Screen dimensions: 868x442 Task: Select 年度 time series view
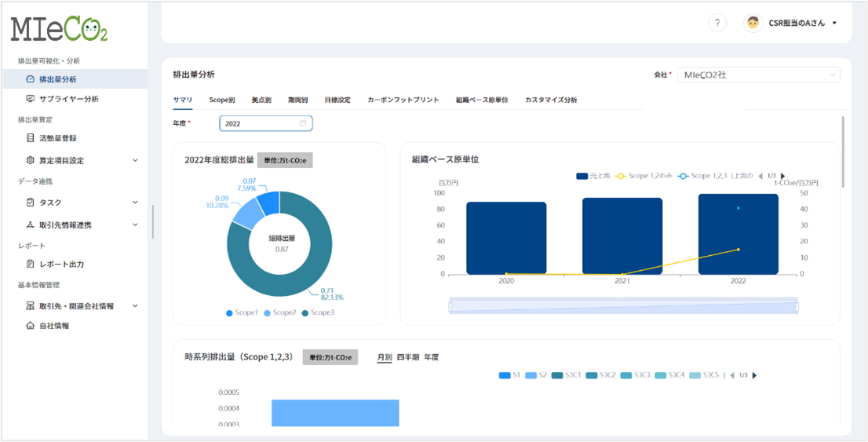pyautogui.click(x=431, y=357)
